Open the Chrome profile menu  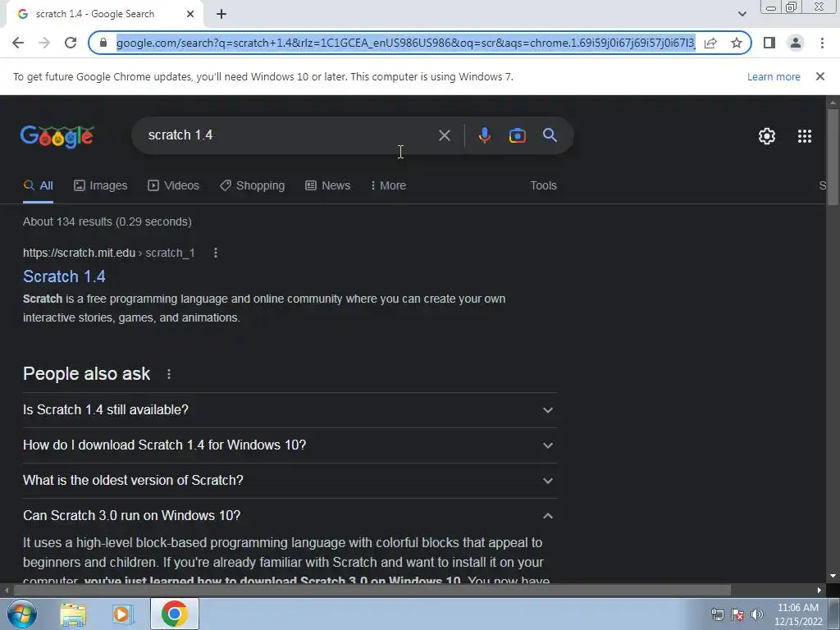[x=796, y=43]
